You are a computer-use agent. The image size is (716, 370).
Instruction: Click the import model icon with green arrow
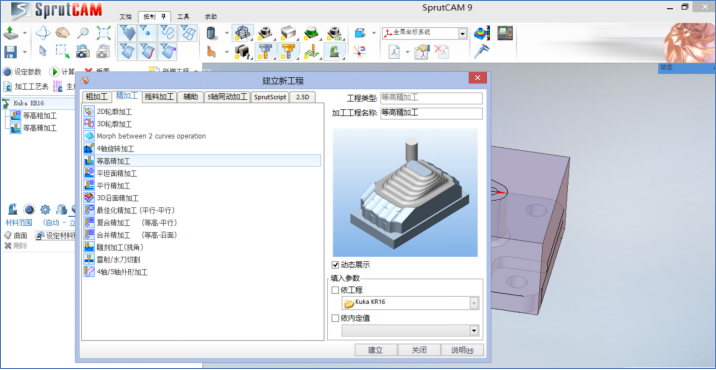pos(10,33)
